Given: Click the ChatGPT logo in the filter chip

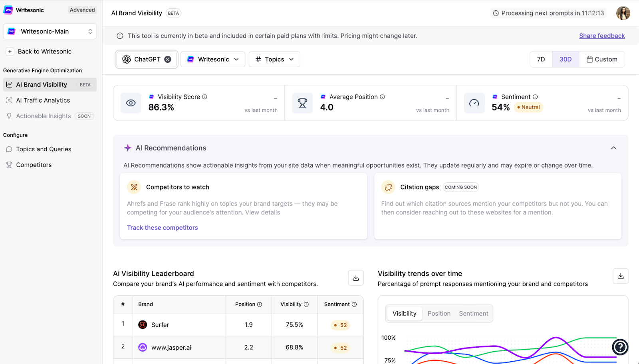Looking at the screenshot, I should pyautogui.click(x=127, y=59).
